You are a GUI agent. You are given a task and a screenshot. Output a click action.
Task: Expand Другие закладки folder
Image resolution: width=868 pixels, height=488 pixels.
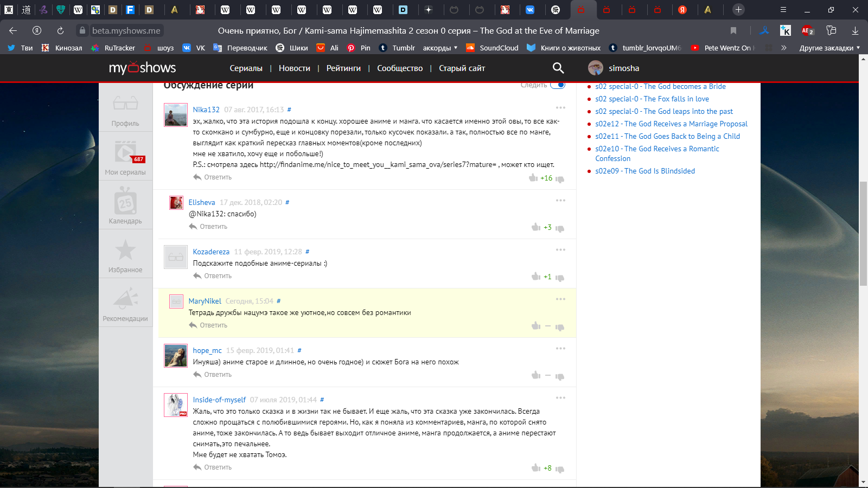pos(829,48)
